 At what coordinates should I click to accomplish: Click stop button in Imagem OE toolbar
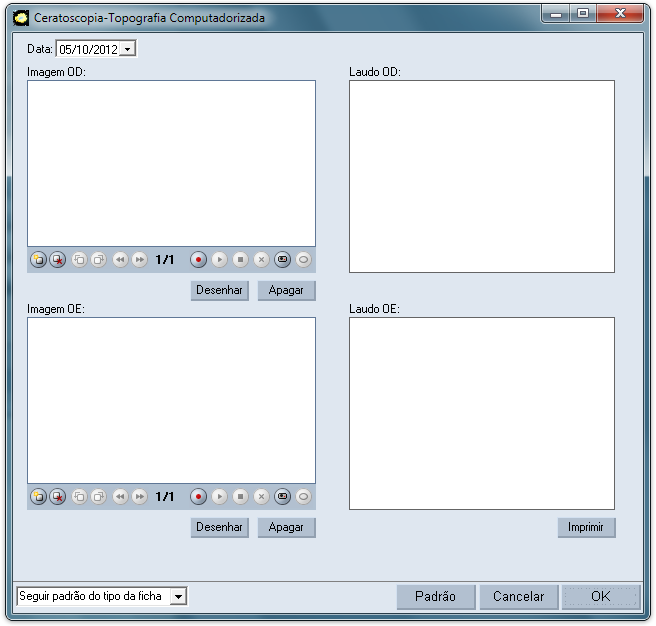pos(241,497)
